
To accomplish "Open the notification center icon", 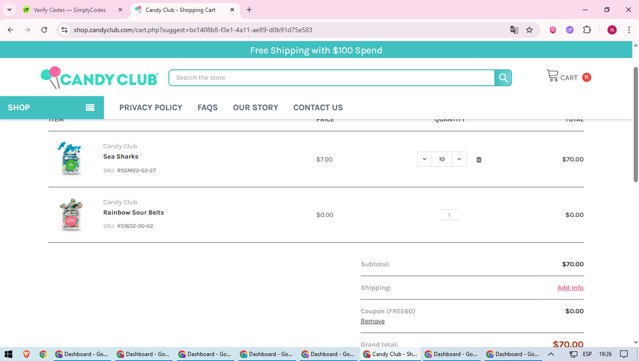I will point(624,354).
